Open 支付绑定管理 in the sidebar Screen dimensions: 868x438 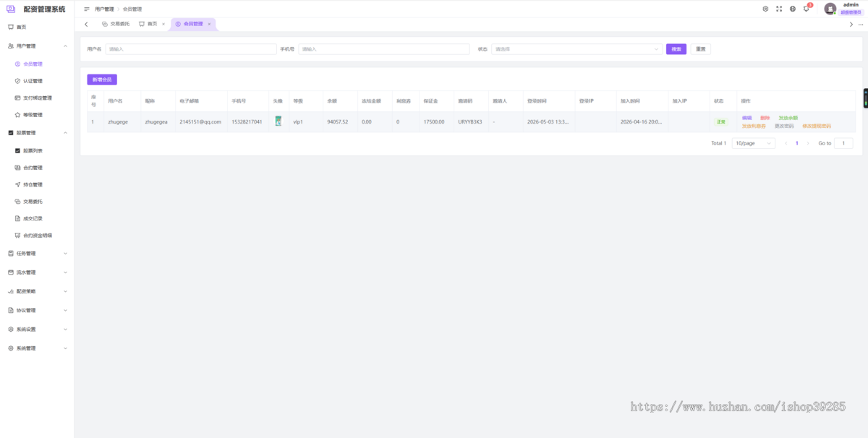coord(38,98)
